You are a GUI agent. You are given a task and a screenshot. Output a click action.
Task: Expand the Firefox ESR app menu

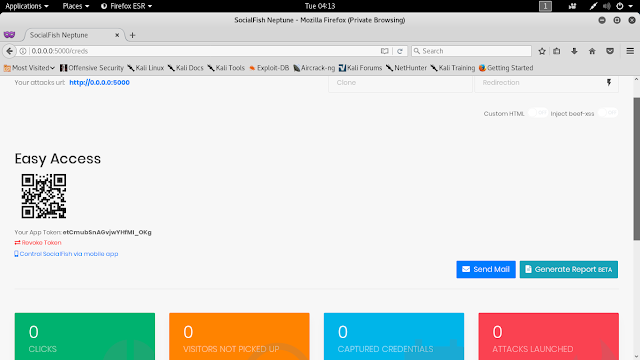pos(127,6)
